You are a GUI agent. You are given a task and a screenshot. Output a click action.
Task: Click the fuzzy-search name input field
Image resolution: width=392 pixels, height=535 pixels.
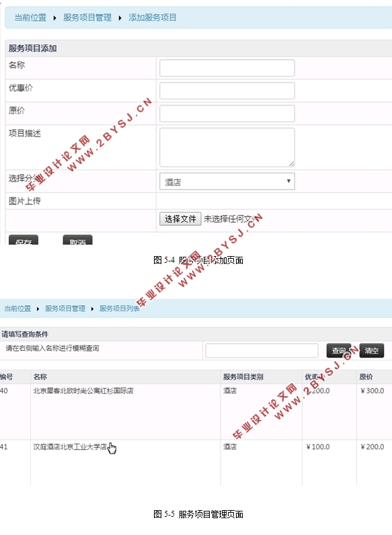262,351
